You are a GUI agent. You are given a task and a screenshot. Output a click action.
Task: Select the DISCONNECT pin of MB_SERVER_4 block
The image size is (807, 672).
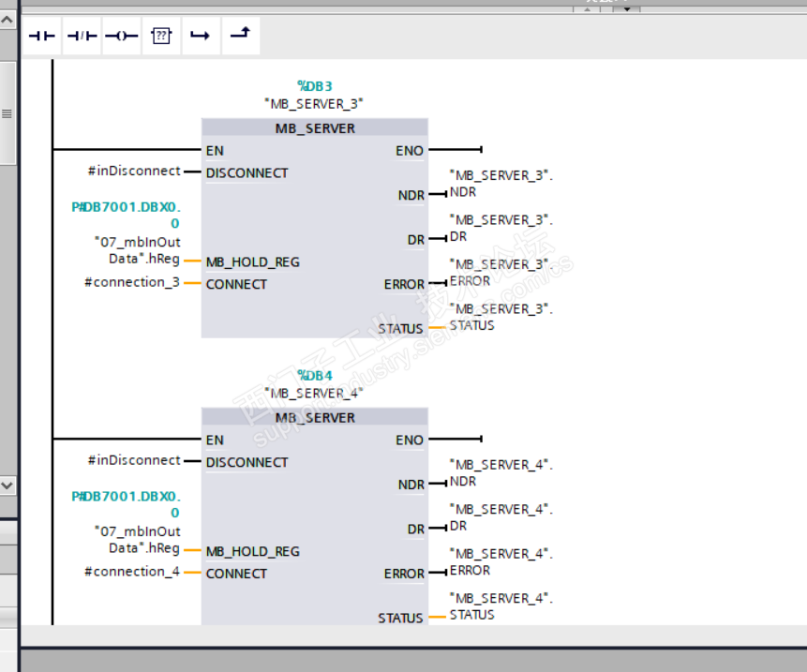(247, 462)
